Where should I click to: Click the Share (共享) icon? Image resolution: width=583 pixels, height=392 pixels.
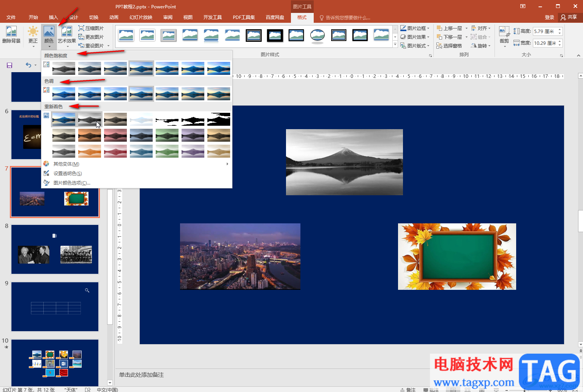coord(569,17)
